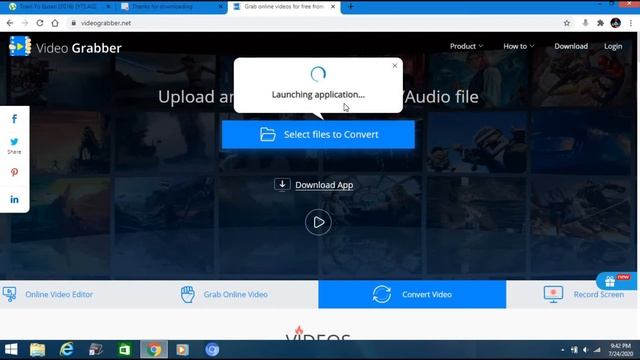640x360 pixels.
Task: Expand the How to dropdown menu
Action: point(518,46)
